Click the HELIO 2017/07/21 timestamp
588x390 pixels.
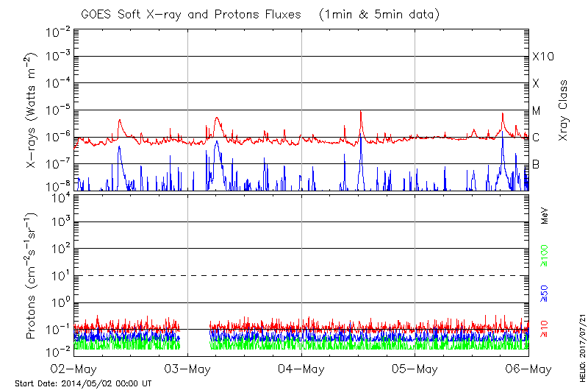pyautogui.click(x=580, y=337)
